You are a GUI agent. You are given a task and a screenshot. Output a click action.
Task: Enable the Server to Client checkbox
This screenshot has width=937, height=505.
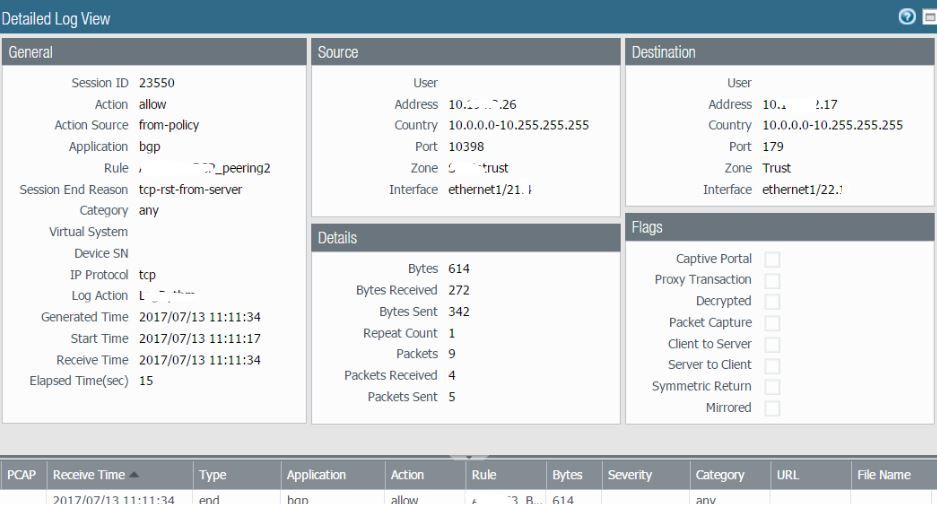(x=772, y=365)
